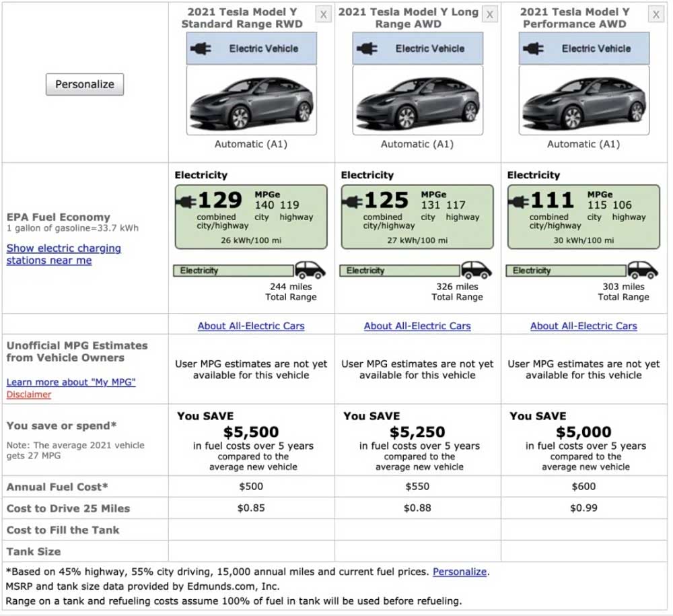This screenshot has height=616, width=673.
Task: Click the Long Range AWD car photo
Action: pos(417,101)
